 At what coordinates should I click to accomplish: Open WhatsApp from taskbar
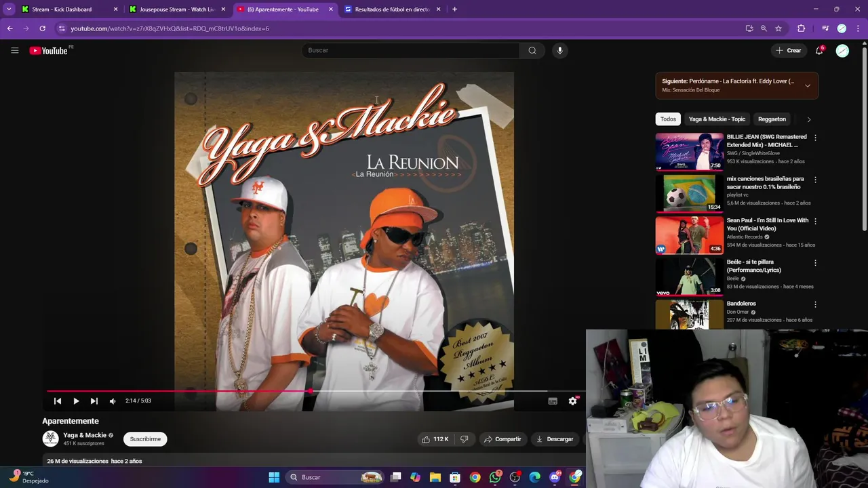495,477
